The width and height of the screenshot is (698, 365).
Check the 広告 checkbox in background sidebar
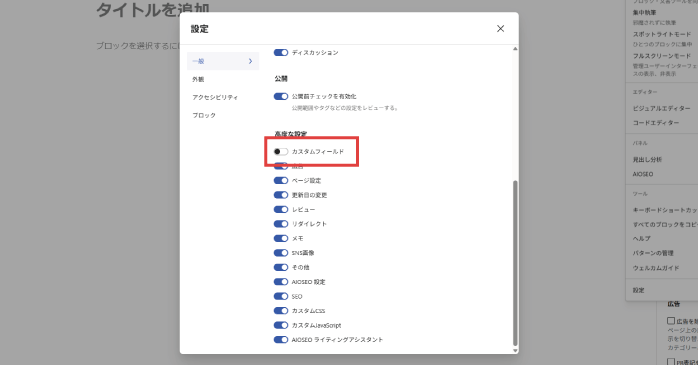tap(671, 320)
